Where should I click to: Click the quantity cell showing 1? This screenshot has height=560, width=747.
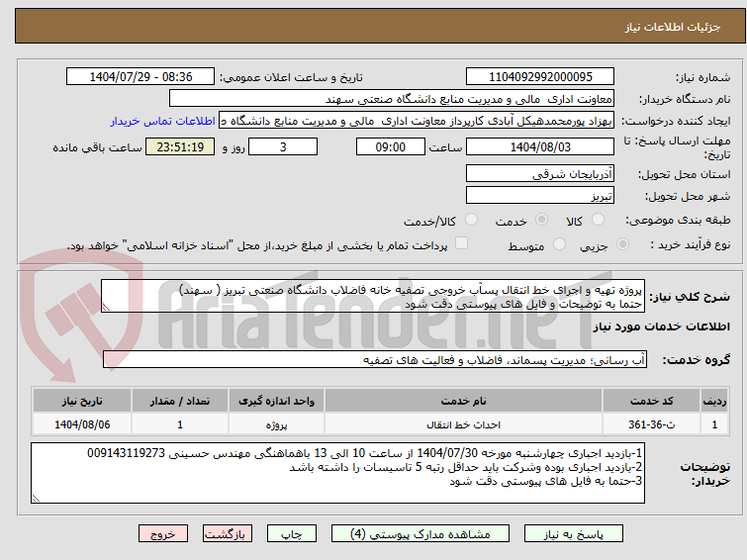click(x=180, y=424)
